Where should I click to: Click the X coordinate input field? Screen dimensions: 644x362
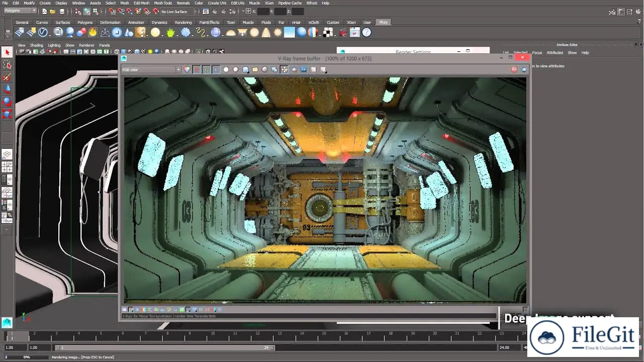263,11
